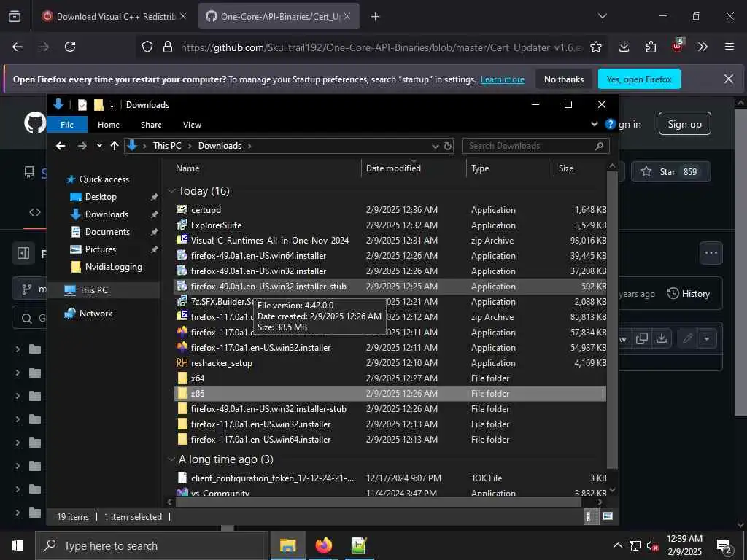The width and height of the screenshot is (747, 560).
Task: Click GitHub copy raw file icon
Action: coord(642,338)
